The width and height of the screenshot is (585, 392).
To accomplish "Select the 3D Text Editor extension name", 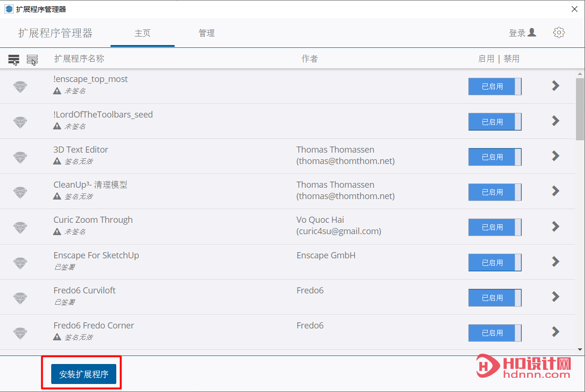I will point(81,149).
